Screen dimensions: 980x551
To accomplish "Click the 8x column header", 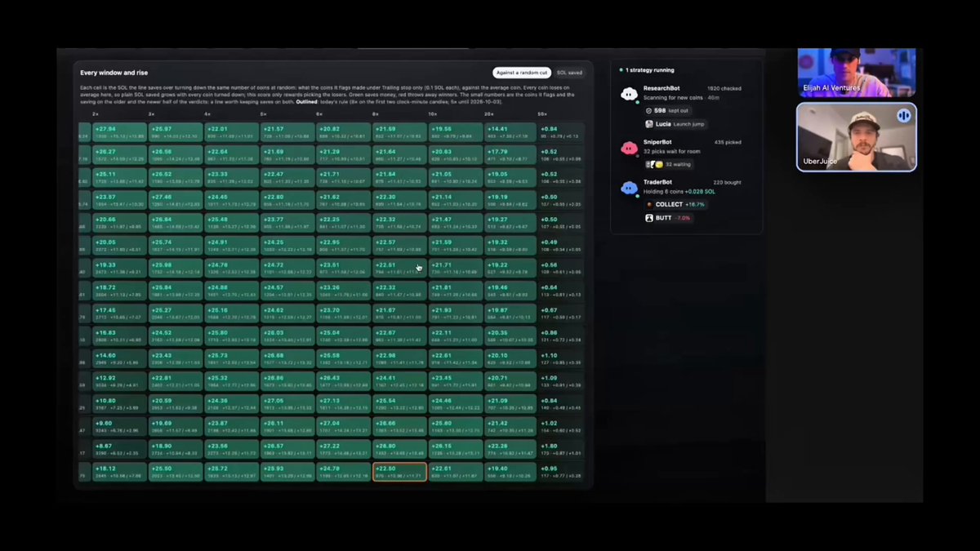I will tap(376, 114).
